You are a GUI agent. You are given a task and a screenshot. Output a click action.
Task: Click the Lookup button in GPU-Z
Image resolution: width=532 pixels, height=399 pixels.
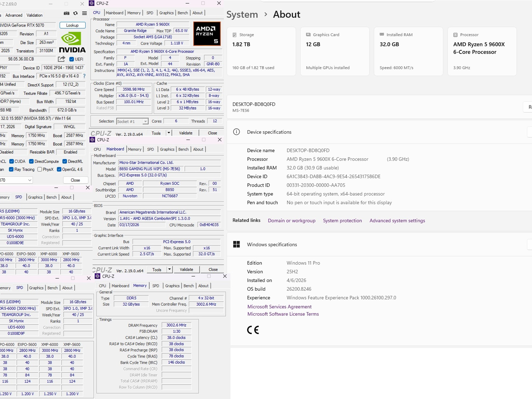click(x=72, y=25)
